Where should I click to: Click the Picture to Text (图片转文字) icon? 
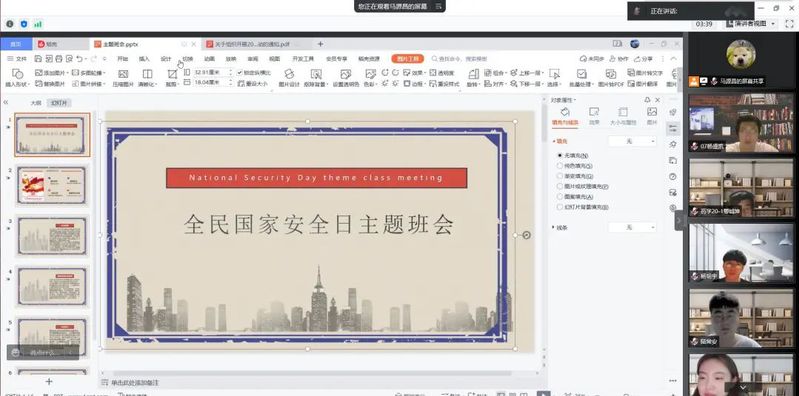coord(631,73)
